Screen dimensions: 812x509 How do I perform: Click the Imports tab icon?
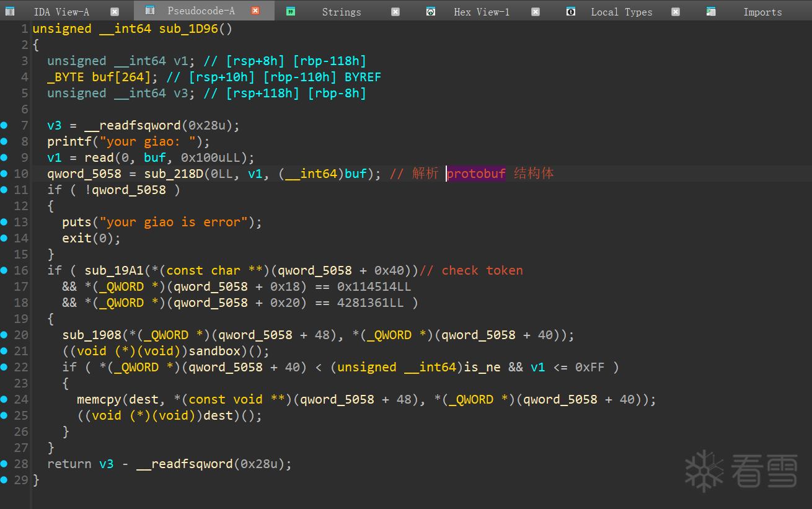pos(711,11)
